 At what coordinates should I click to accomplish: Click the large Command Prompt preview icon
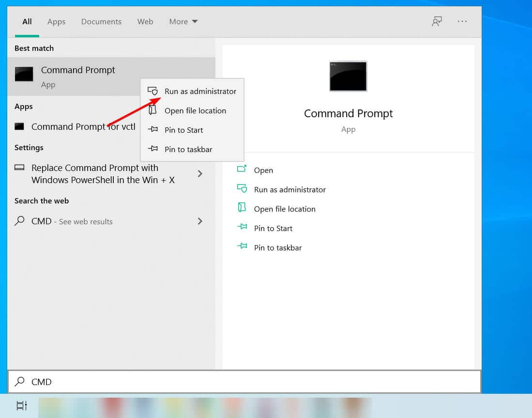(x=348, y=76)
